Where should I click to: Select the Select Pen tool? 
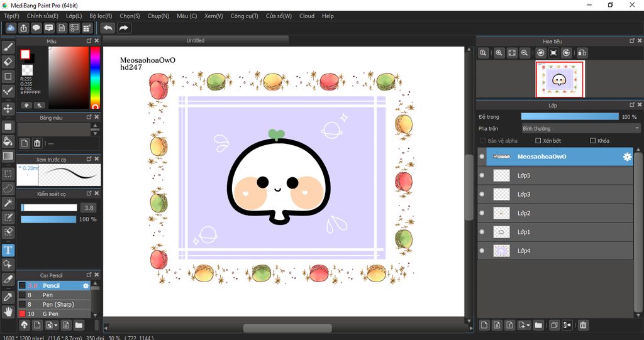8,217
